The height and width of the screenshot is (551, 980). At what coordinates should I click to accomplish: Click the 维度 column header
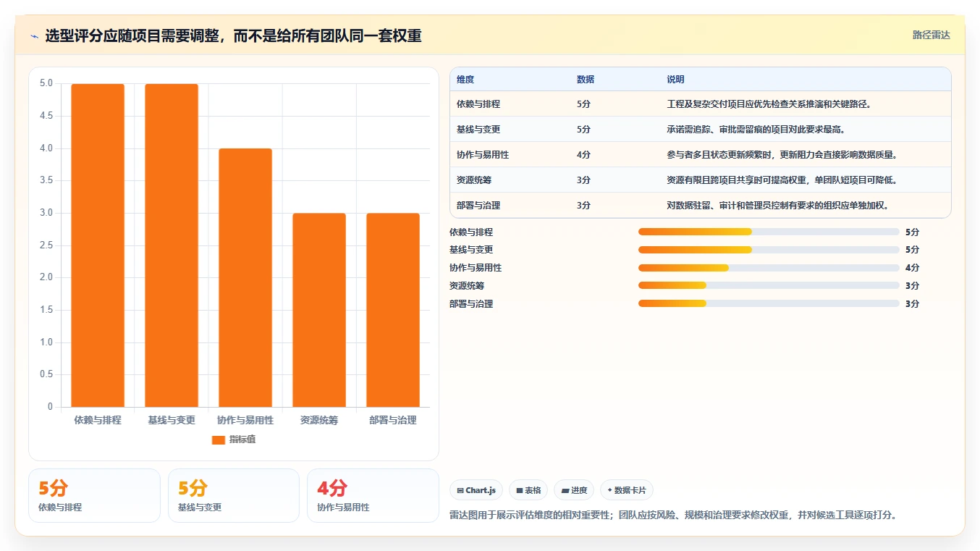pos(465,80)
